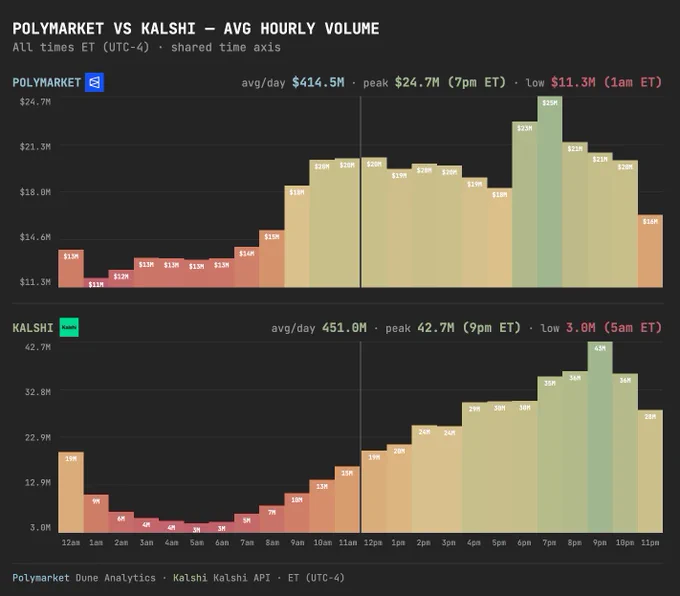Viewport: 680px width, 596px height.
Task: Click the 12.9M y-axis label
Action: (38, 482)
